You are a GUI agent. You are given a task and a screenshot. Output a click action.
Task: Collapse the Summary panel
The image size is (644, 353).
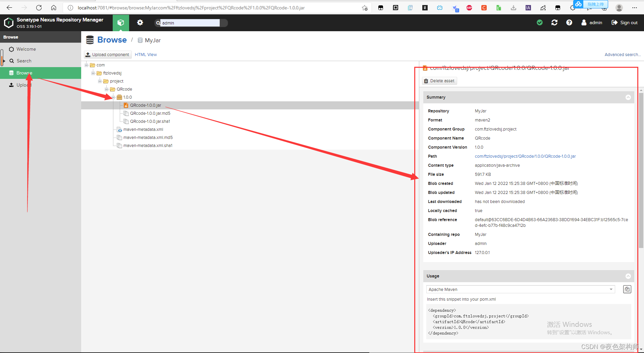pos(628,97)
